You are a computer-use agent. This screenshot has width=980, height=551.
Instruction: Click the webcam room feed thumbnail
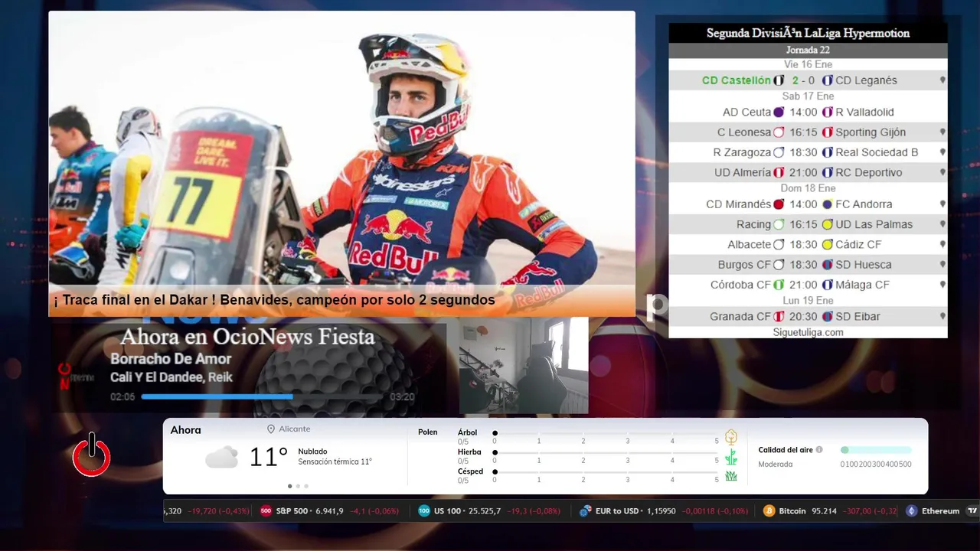pos(524,366)
